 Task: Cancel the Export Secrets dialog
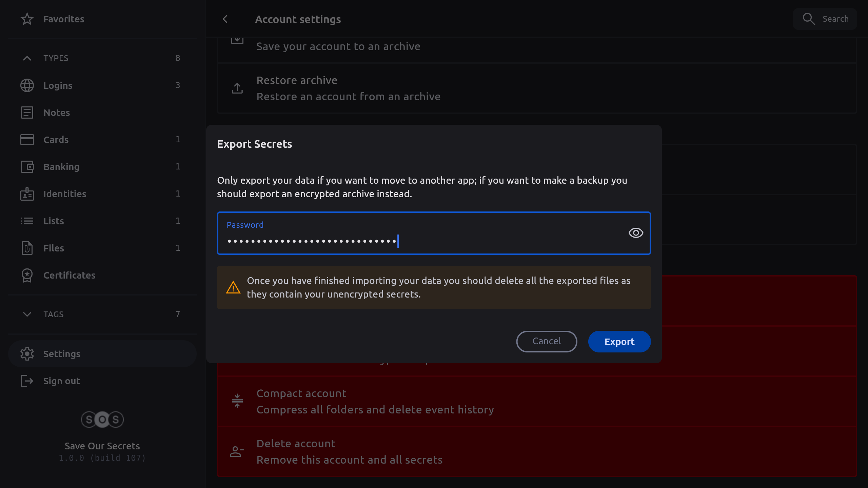coord(547,341)
